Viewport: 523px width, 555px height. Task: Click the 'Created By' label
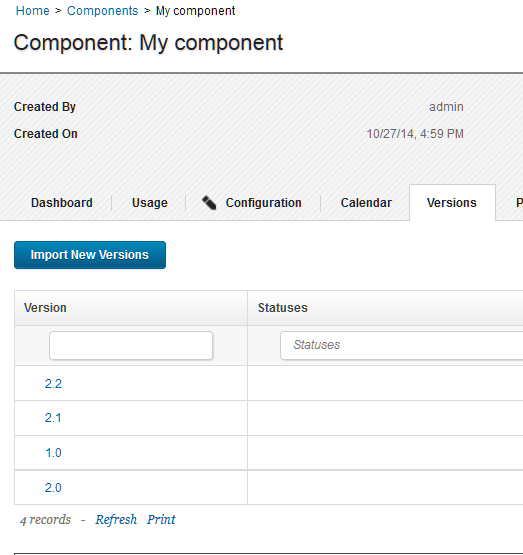pyautogui.click(x=45, y=107)
